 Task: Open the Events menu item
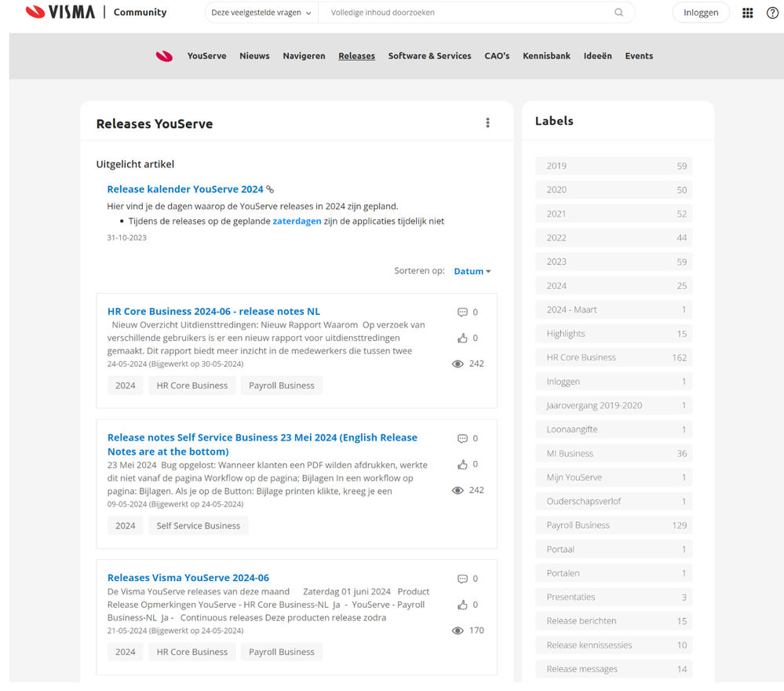[x=639, y=56]
